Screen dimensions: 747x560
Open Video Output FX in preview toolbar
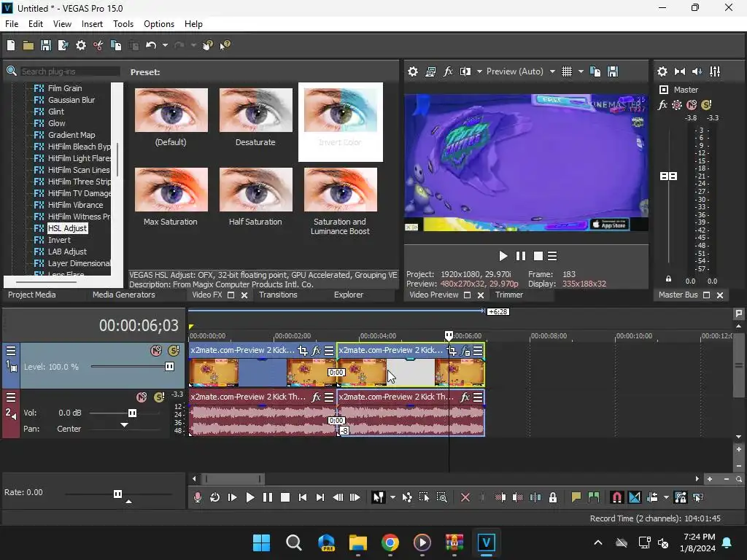click(x=448, y=71)
